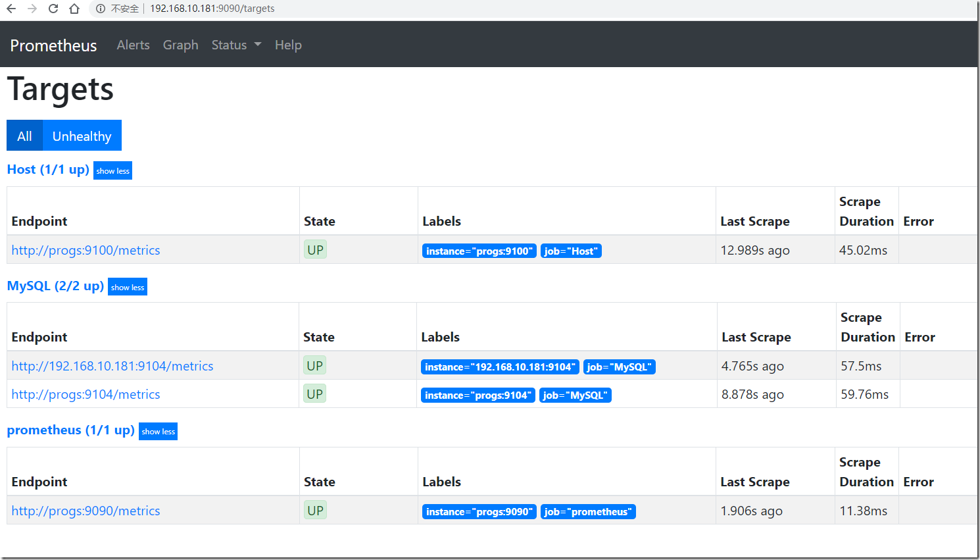980x560 pixels.
Task: Click the browser forward arrow
Action: [32, 9]
